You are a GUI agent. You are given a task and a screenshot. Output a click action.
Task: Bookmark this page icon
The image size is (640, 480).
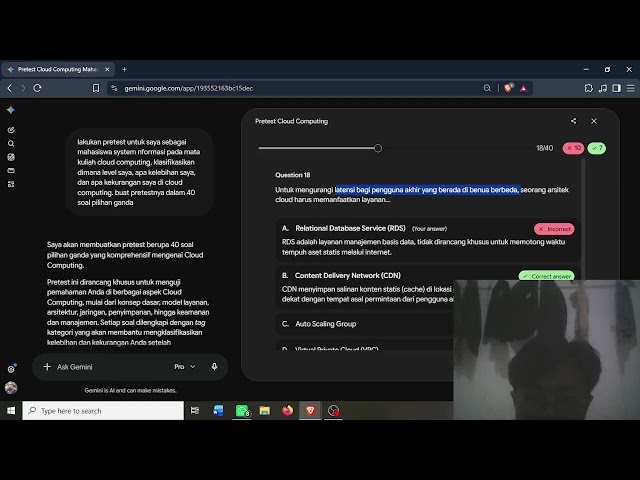coord(96,88)
